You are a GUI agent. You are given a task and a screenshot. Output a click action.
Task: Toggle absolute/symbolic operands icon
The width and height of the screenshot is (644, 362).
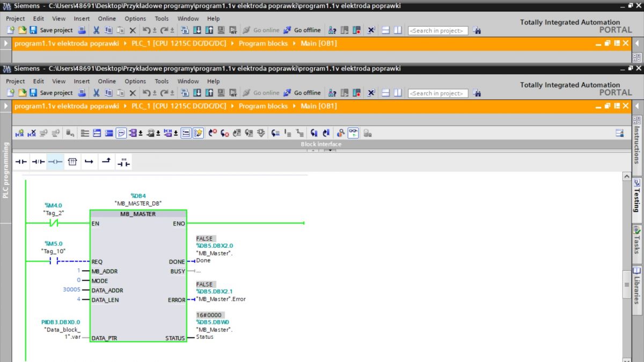(x=132, y=133)
